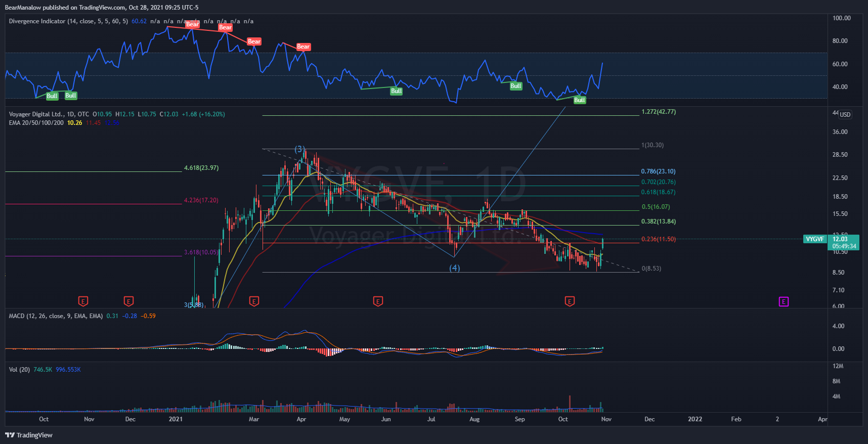Click the EMA value 10.26 in legend

tap(75, 123)
